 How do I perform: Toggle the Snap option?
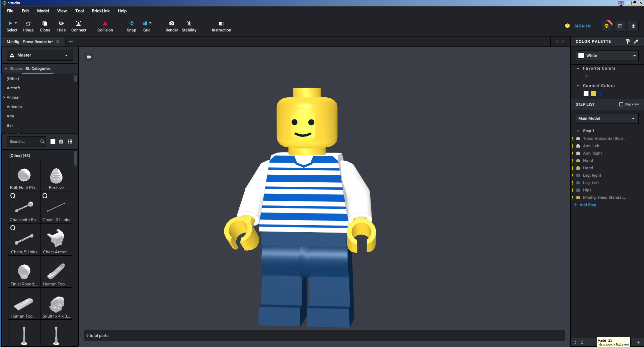[131, 26]
